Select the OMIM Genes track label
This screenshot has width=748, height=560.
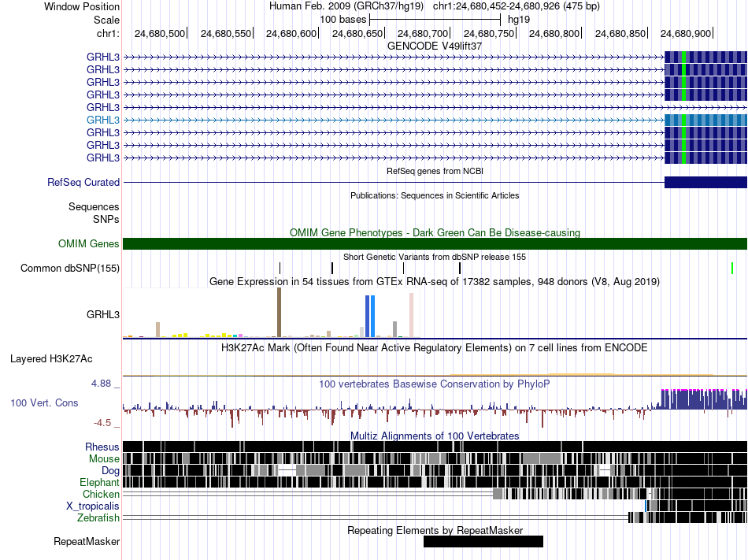[89, 243]
